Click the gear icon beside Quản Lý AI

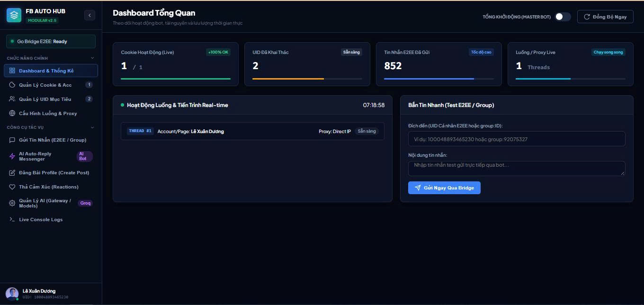point(12,203)
